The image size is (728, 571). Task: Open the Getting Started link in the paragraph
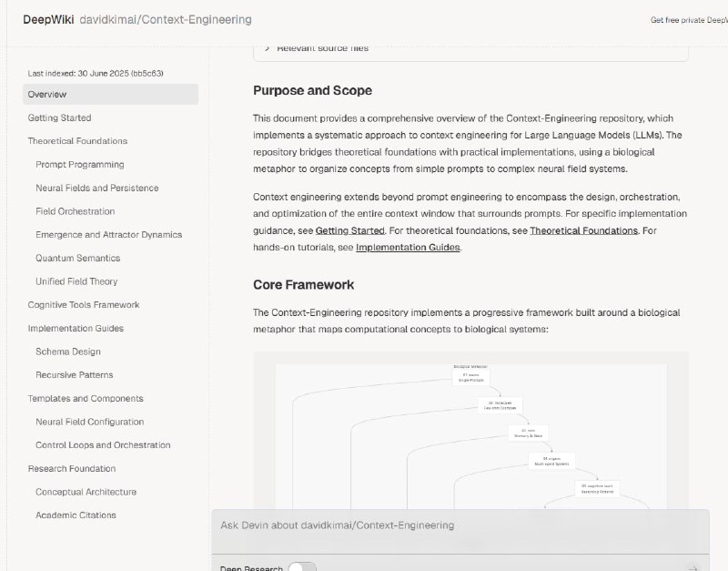[349, 230]
